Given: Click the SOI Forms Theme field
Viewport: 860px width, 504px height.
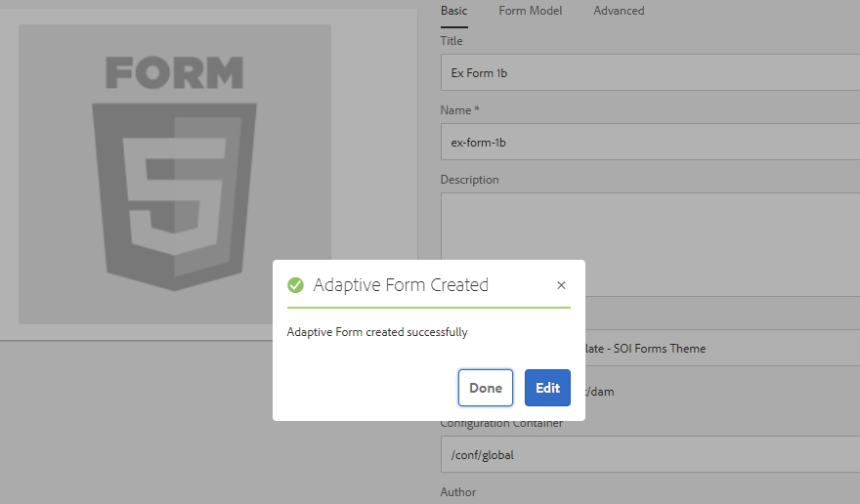Looking at the screenshot, I should pyautogui.click(x=722, y=349).
